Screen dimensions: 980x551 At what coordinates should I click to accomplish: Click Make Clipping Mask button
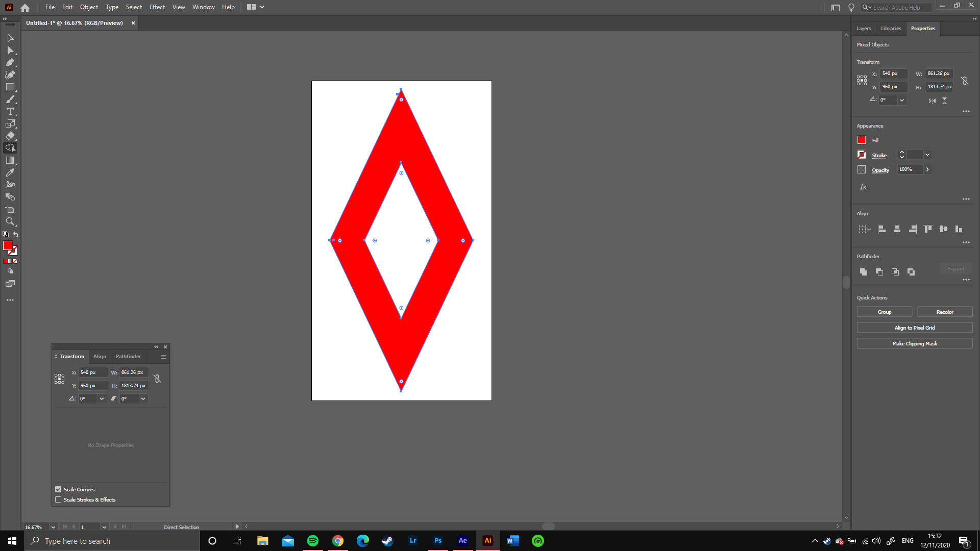pos(914,343)
